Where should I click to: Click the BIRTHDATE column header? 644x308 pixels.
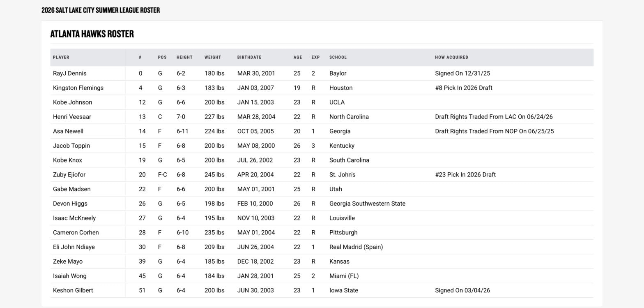pos(249,57)
